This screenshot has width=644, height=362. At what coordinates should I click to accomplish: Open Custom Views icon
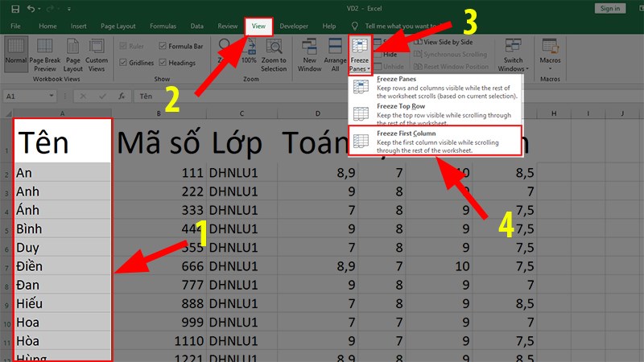click(97, 55)
